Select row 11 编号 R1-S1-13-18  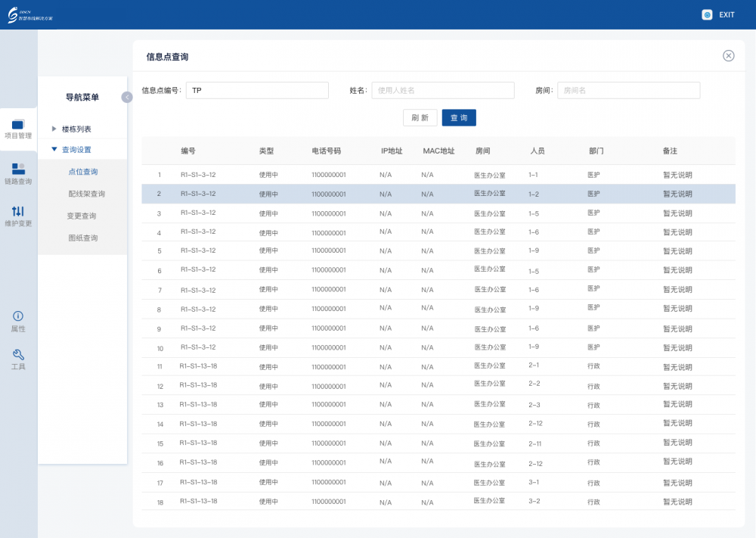point(198,366)
